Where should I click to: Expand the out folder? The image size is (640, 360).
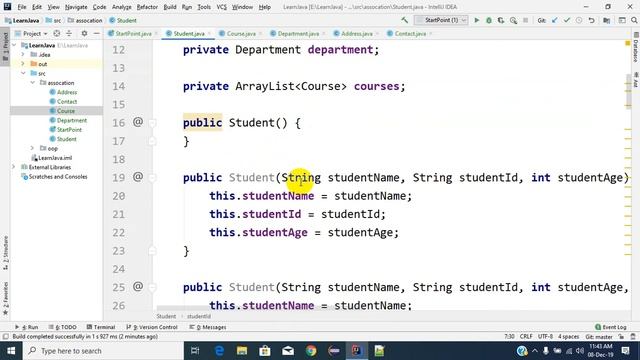click(x=23, y=64)
